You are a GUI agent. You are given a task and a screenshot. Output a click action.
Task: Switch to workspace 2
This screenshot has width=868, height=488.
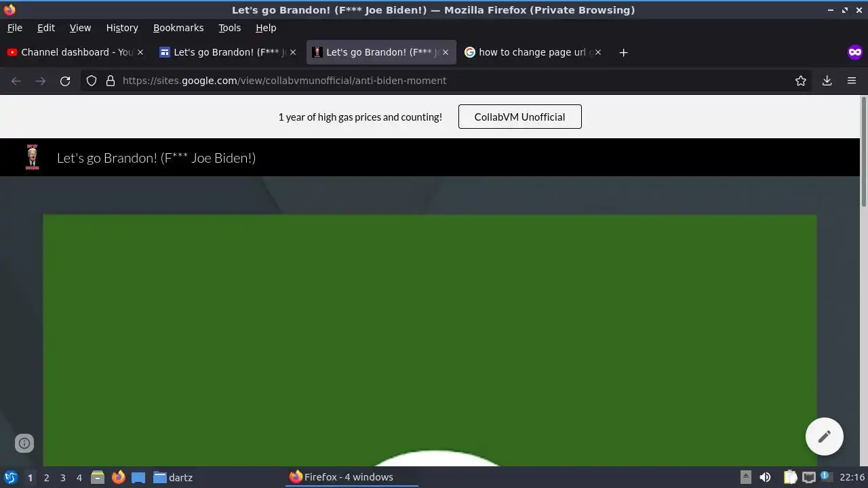pos(46,477)
